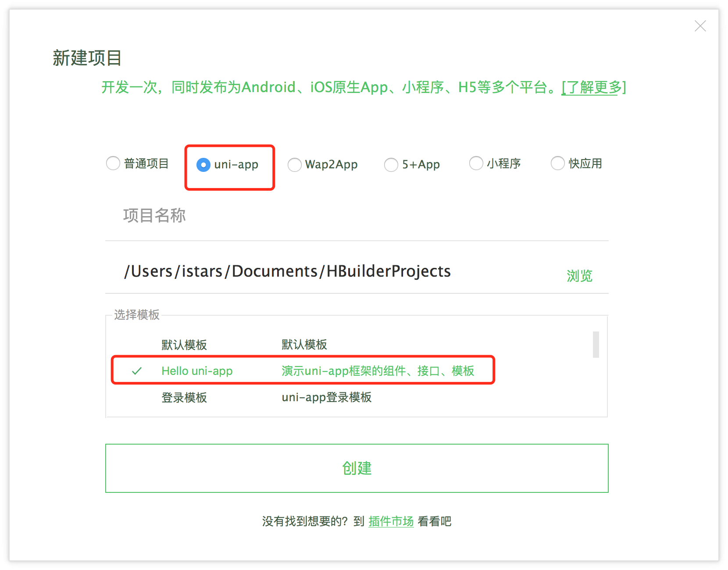This screenshot has width=728, height=570.
Task: Open the [了解更多] link
Action: tap(592, 87)
